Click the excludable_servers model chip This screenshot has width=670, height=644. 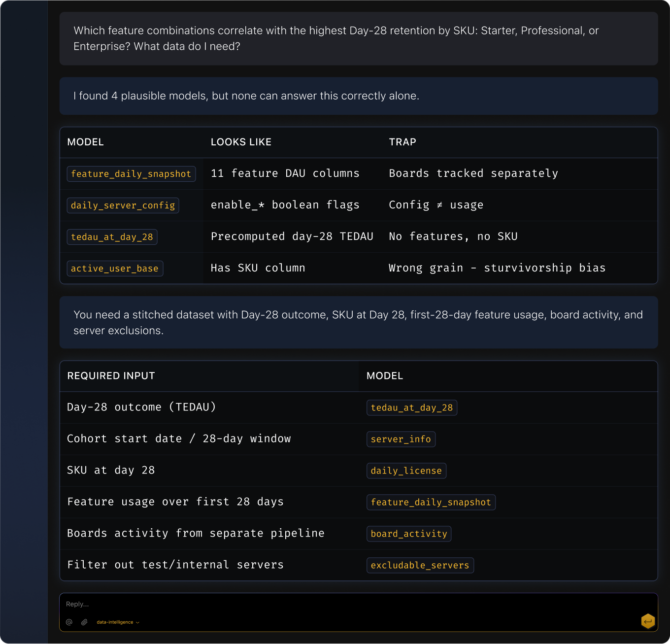coord(420,566)
